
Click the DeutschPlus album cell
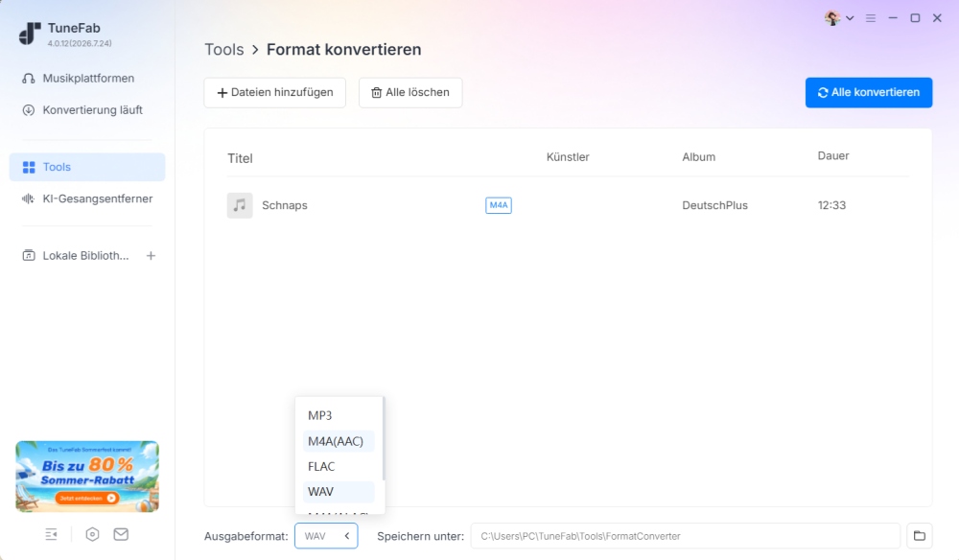click(715, 205)
